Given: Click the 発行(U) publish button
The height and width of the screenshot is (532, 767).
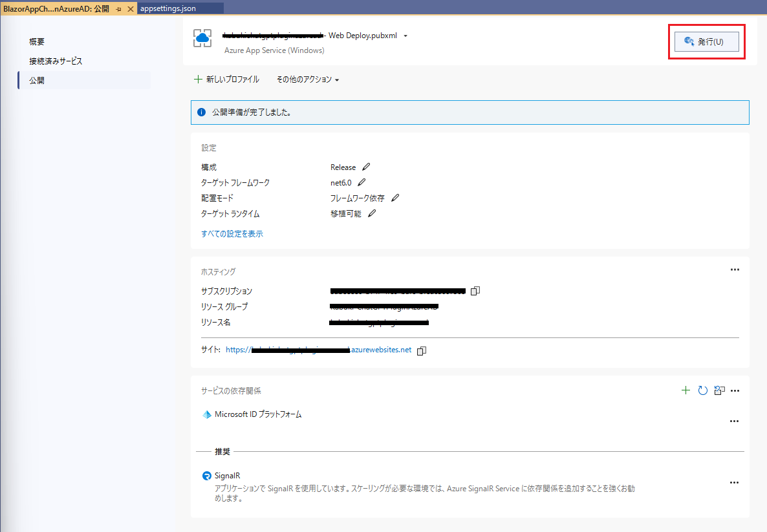Looking at the screenshot, I should pyautogui.click(x=706, y=41).
